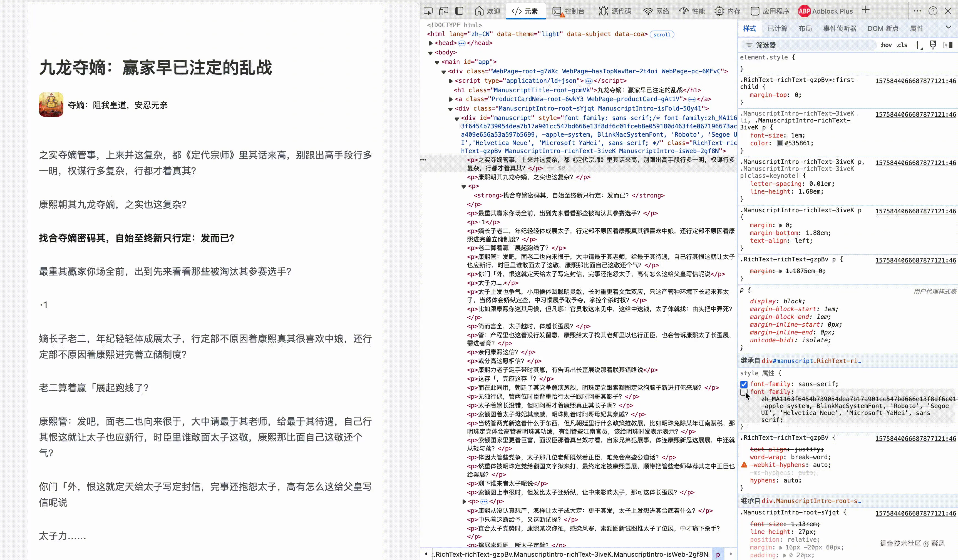Expand the margin shorthand value arrow

click(x=781, y=225)
